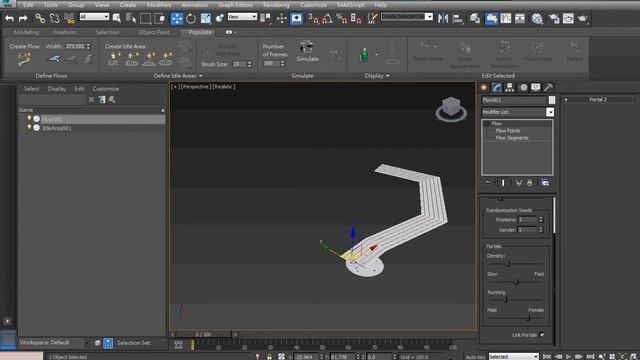Open the scene explorer Display menu

[x=57, y=89]
